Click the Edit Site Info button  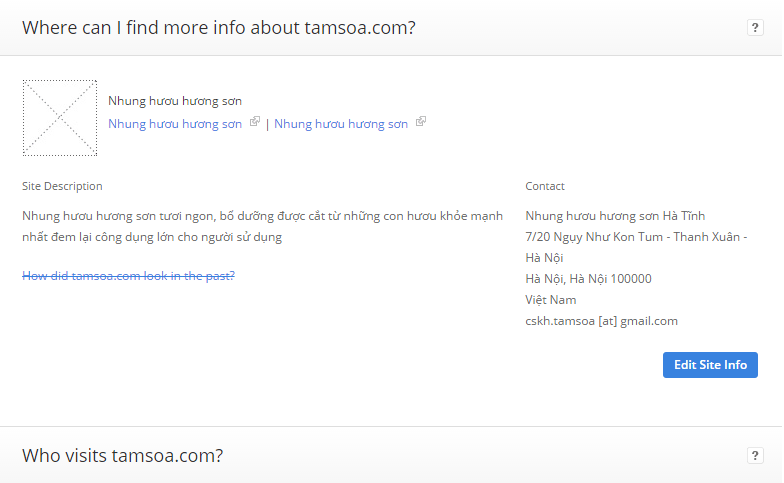tap(710, 365)
